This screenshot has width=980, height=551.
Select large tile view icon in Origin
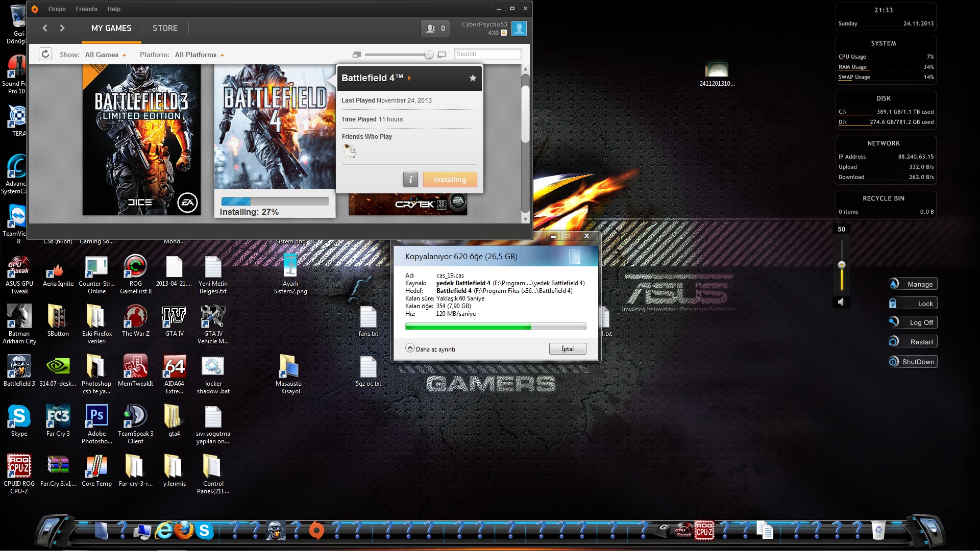click(442, 55)
